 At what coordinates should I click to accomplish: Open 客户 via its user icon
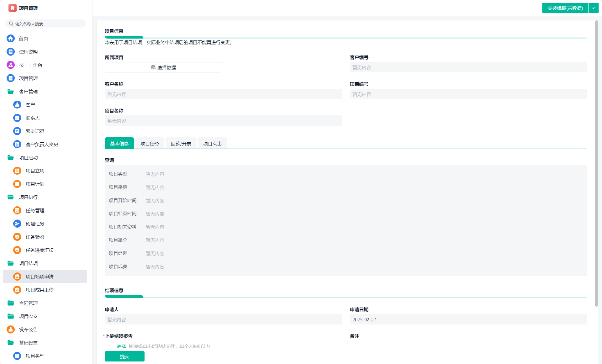(x=17, y=105)
